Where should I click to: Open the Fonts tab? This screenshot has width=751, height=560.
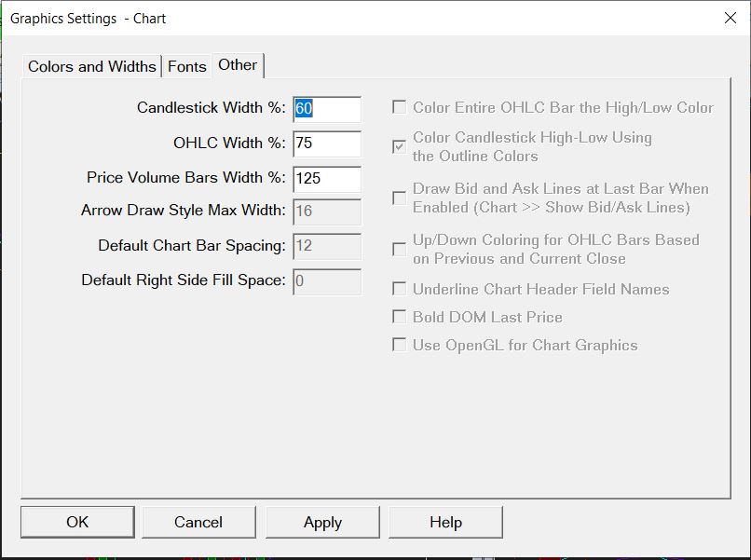(186, 66)
